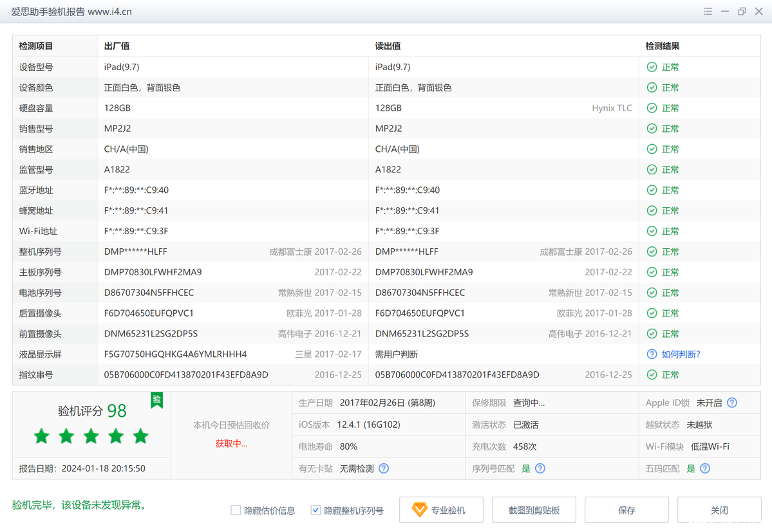Open help icon next to Apple ID锁 未开启
This screenshot has width=772, height=532.
pos(732,403)
